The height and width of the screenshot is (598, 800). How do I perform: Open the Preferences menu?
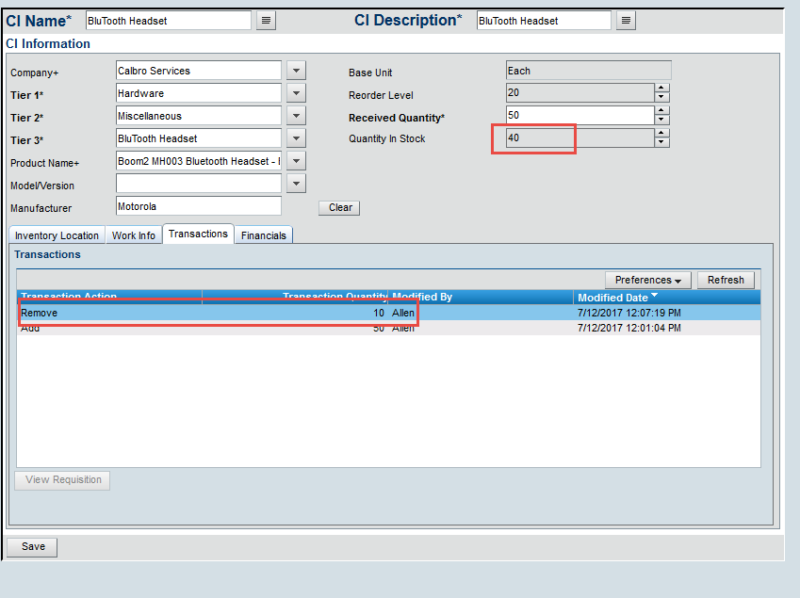coord(648,280)
